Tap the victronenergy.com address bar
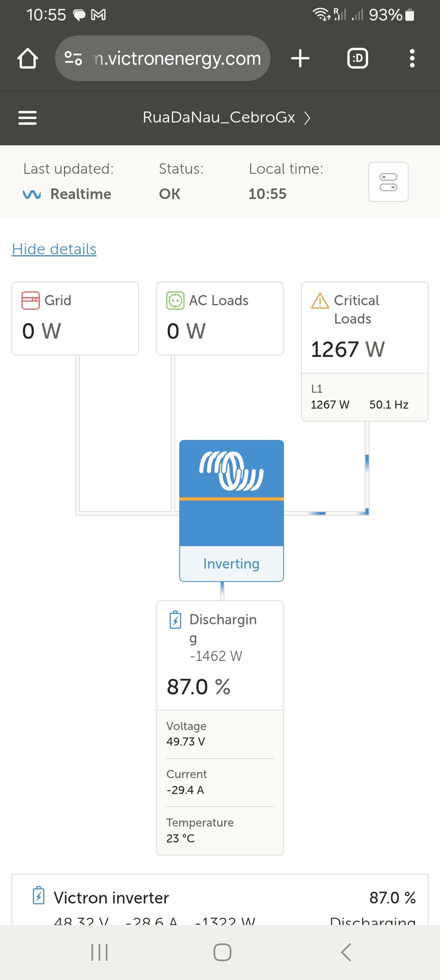This screenshot has width=440, height=980. click(x=163, y=58)
